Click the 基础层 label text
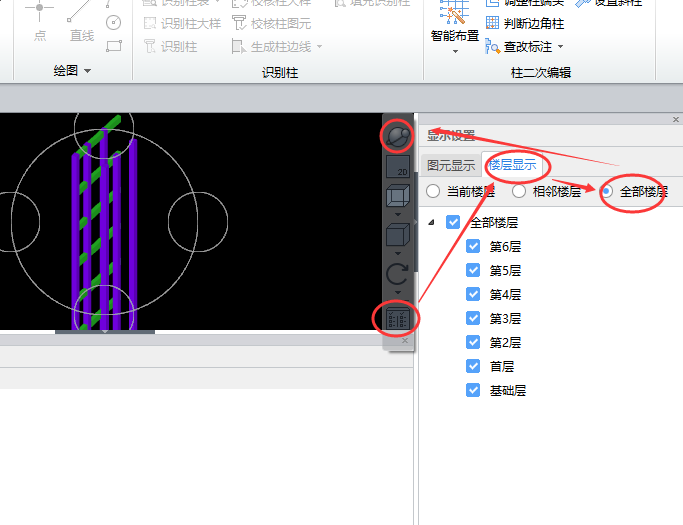Screen dimensions: 683x525 tap(507, 390)
